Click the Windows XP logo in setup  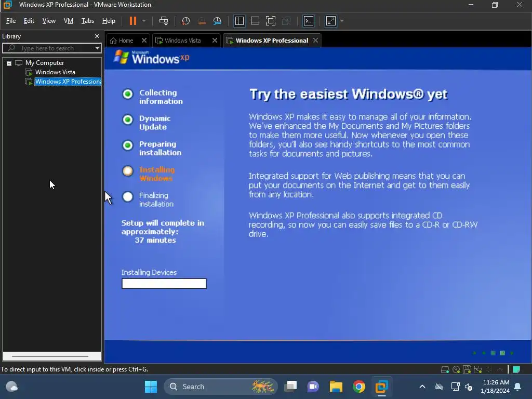pos(151,57)
